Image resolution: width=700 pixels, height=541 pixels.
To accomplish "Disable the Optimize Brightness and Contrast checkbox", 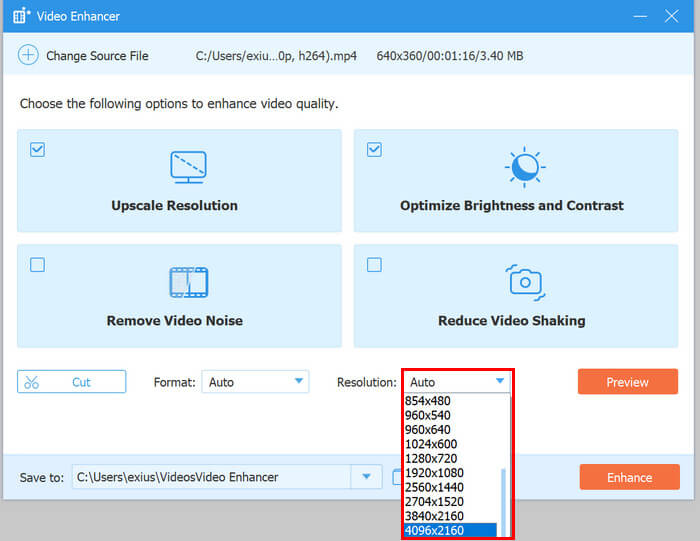I will (374, 150).
